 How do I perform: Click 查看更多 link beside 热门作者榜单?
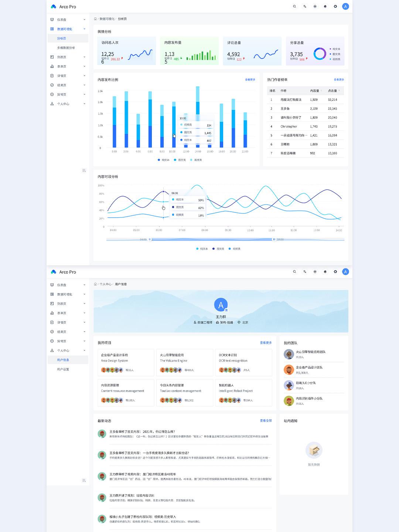339,80
